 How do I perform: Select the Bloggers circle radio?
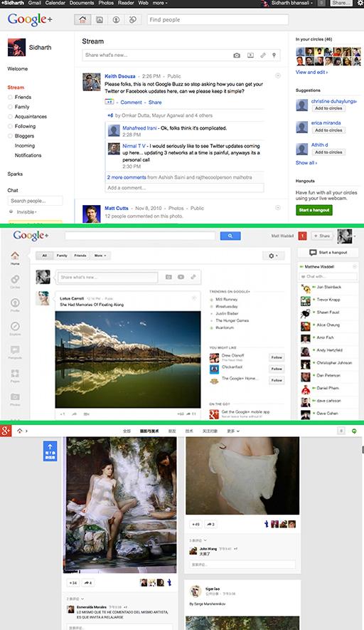click(x=10, y=136)
